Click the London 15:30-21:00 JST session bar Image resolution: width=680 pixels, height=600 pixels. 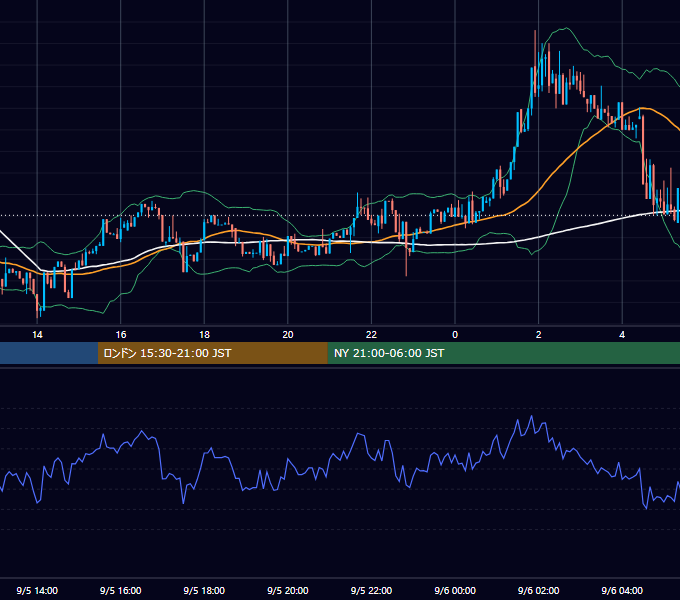(212, 353)
